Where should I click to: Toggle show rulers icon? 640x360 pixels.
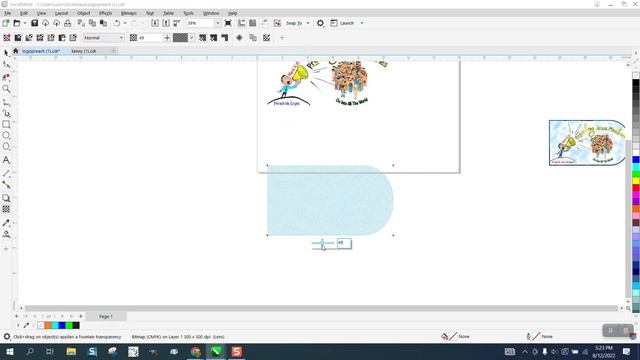coord(242,23)
